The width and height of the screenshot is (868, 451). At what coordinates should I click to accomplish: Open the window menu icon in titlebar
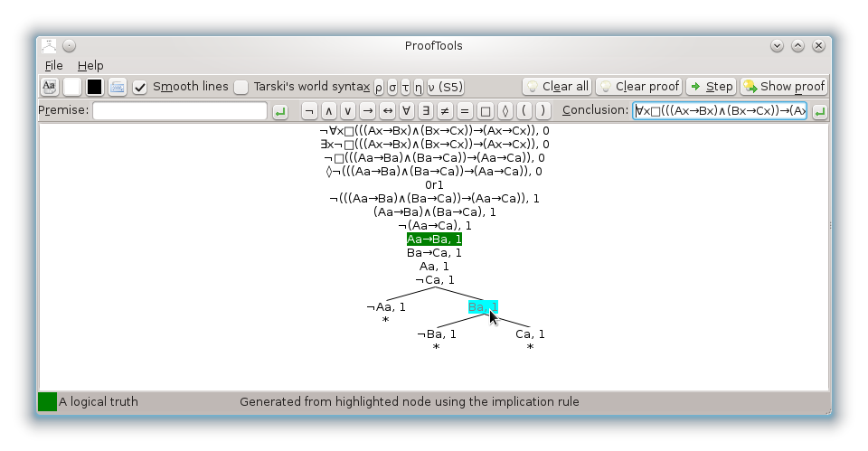pos(49,46)
